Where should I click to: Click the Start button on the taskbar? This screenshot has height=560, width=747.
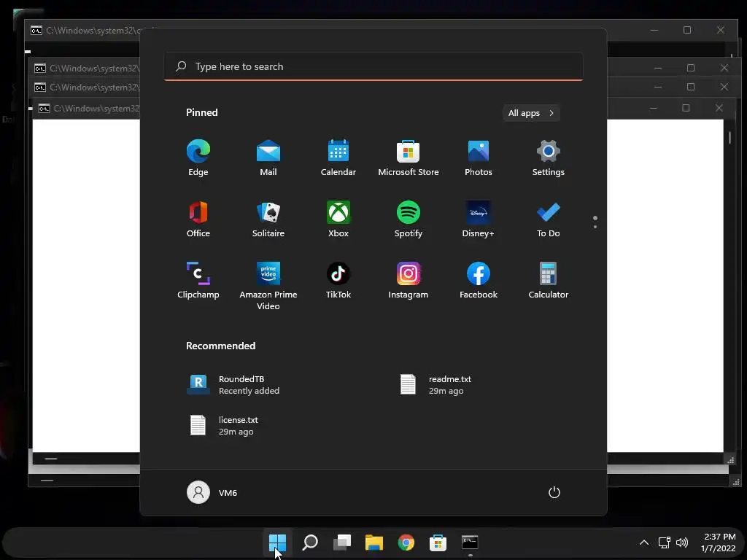[x=277, y=542]
